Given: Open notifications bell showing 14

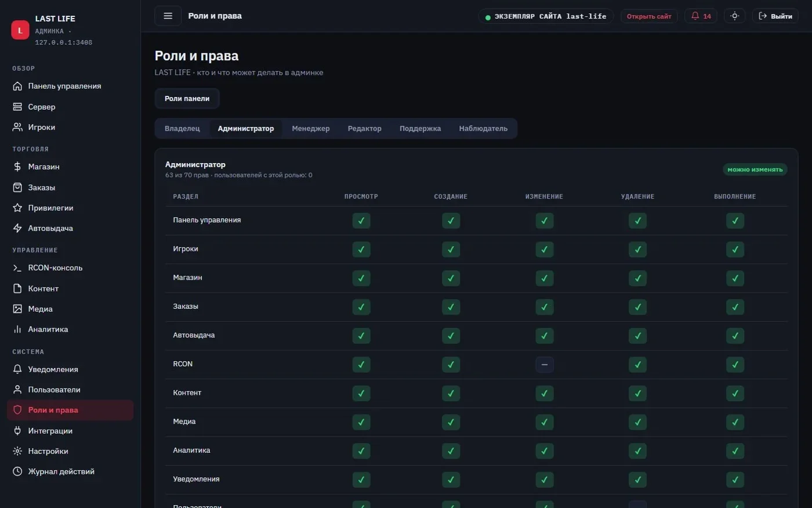Looking at the screenshot, I should (701, 16).
